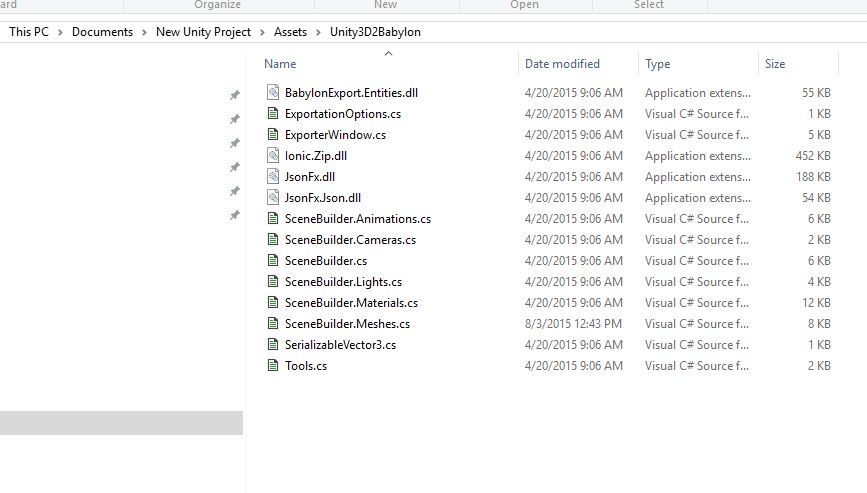Expand the chevron after This PC in the address bar
The image size is (867, 493).
60,32
